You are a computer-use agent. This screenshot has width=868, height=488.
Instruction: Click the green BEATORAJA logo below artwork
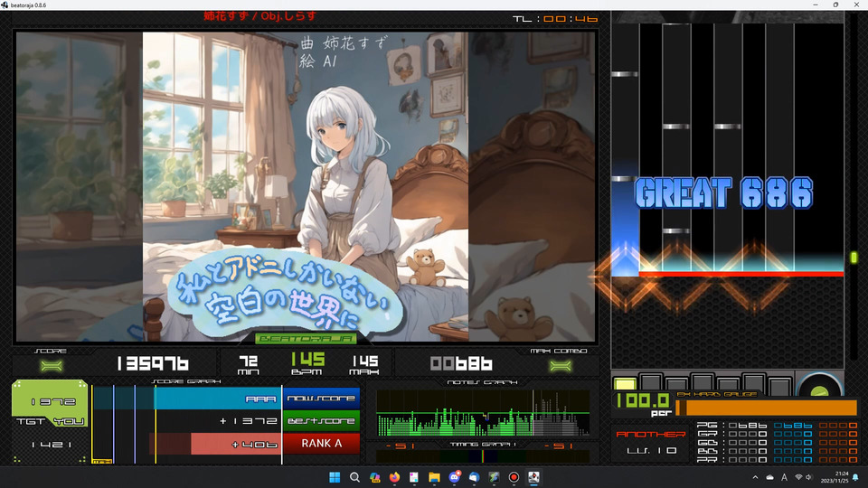click(x=307, y=338)
